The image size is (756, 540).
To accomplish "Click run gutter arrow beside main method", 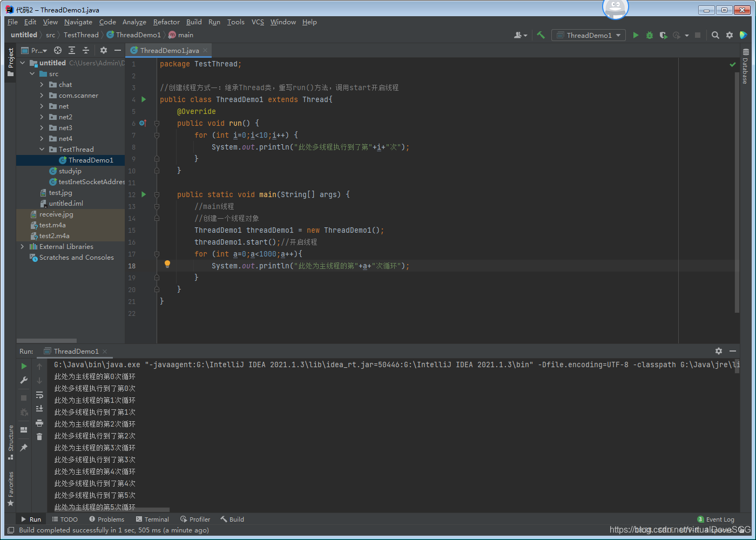I will click(144, 194).
